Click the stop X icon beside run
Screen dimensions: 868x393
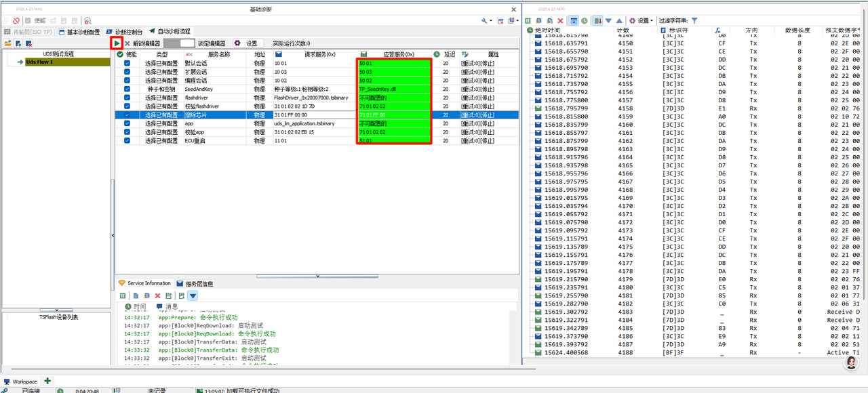127,43
